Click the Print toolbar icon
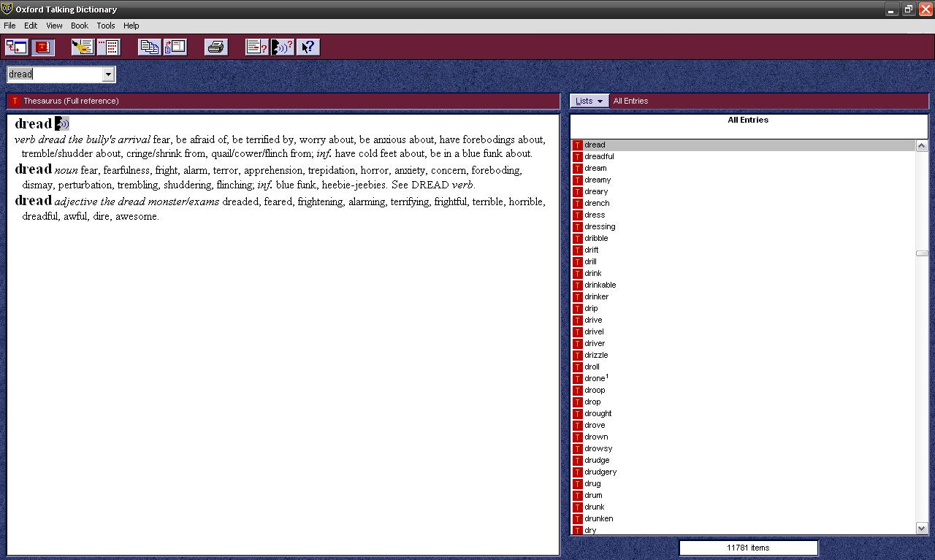 [216, 47]
